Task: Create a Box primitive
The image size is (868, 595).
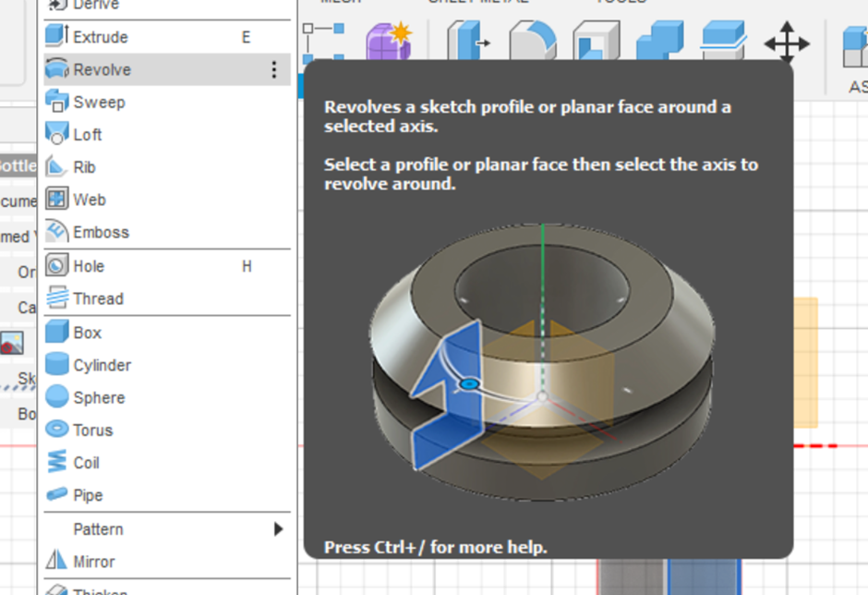Action: point(166,333)
